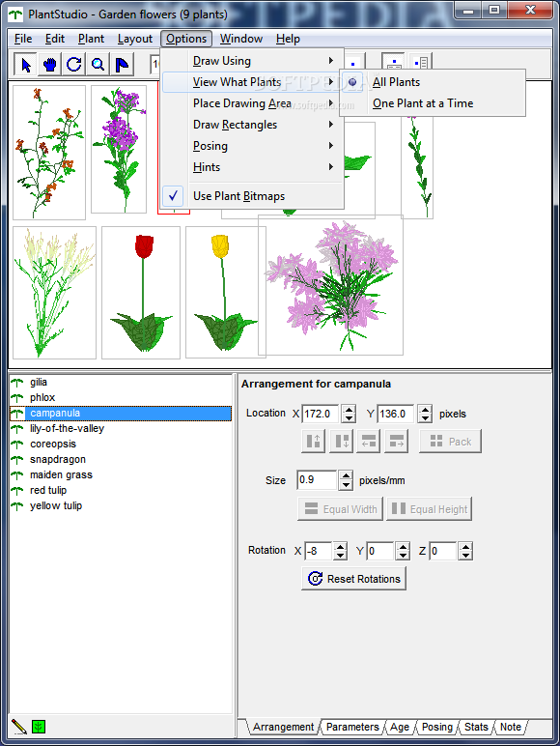Image resolution: width=560 pixels, height=746 pixels.
Task: Expand the Draw Rectangles submenu
Action: pos(252,125)
